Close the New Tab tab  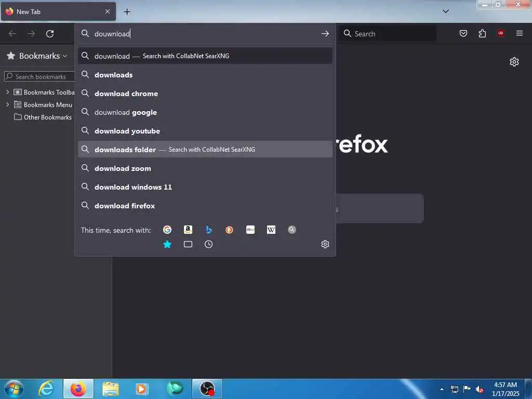[x=108, y=11]
